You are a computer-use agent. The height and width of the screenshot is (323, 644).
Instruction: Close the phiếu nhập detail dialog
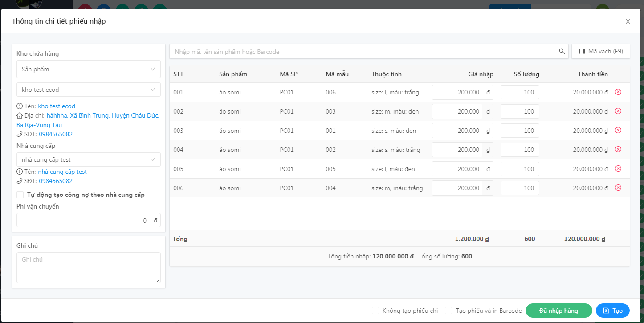(x=628, y=21)
